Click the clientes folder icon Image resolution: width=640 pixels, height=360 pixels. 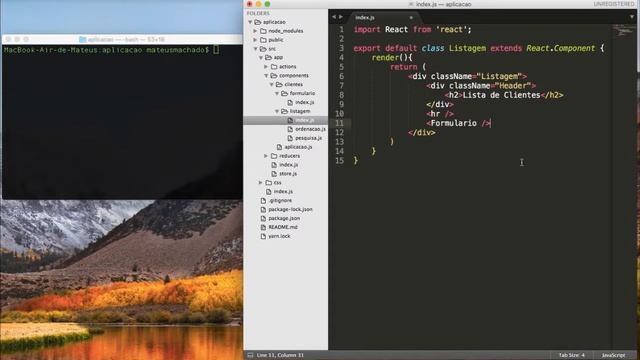[x=279, y=84]
